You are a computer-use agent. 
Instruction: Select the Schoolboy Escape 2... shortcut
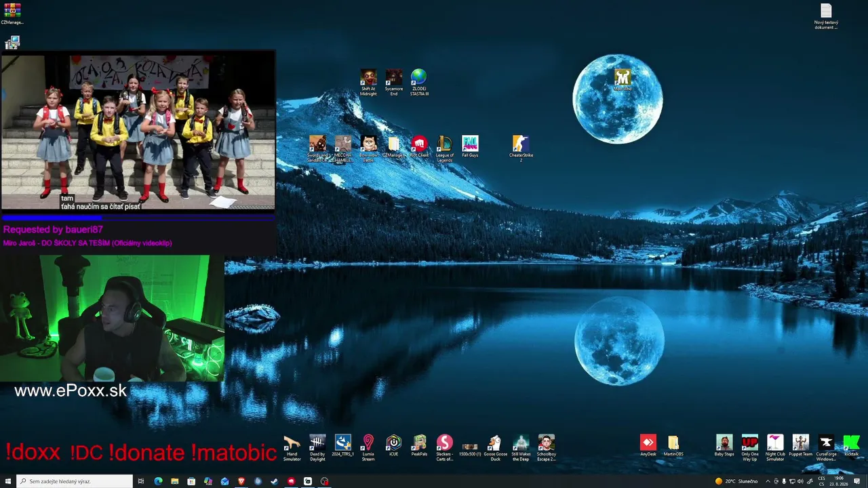(x=547, y=448)
